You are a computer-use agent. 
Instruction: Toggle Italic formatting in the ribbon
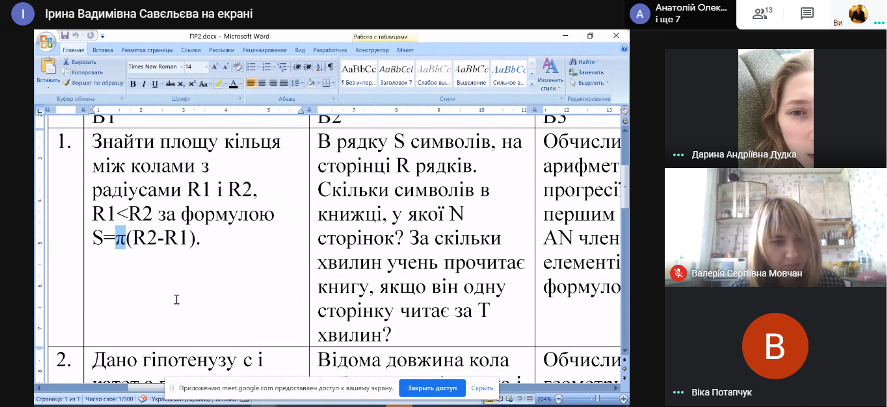tap(144, 84)
